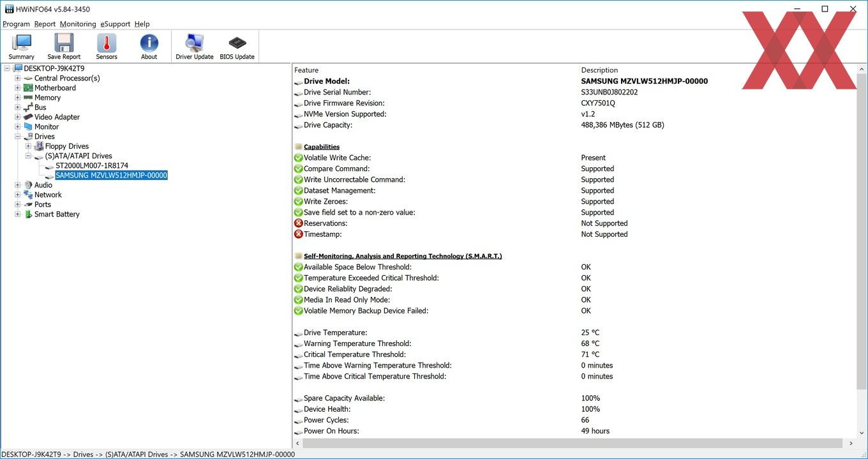Click the Memory module tree icon
Screen dimensions: 868x459
tap(28, 98)
